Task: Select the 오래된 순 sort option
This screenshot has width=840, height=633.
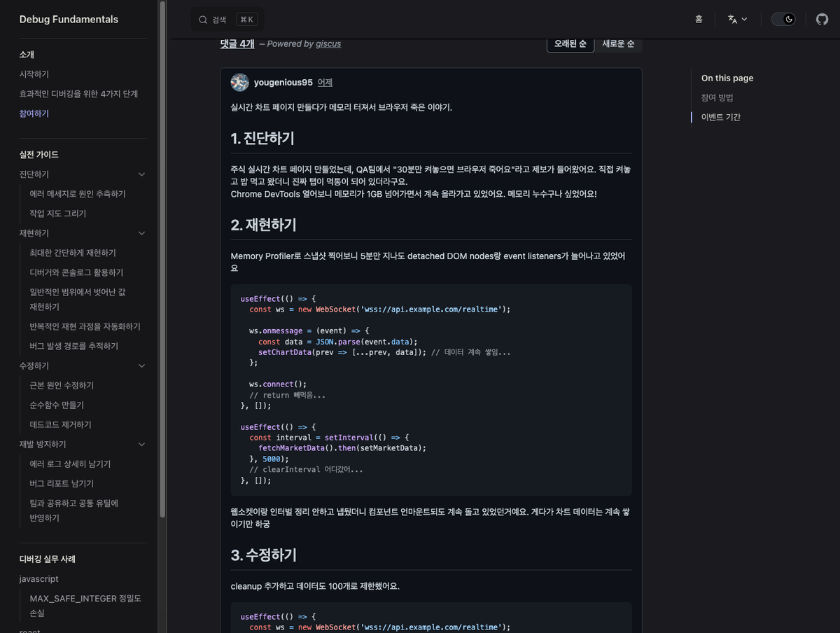Action: pyautogui.click(x=570, y=43)
